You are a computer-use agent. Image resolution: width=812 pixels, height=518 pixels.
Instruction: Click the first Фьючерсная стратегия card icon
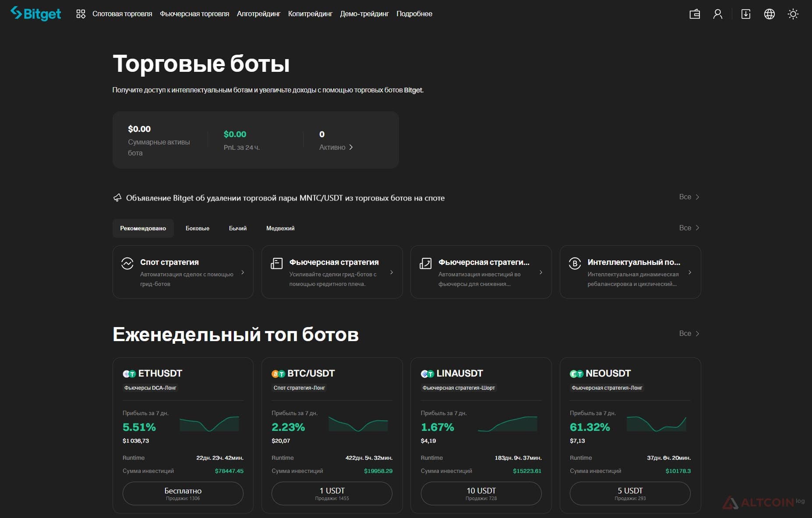point(276,263)
